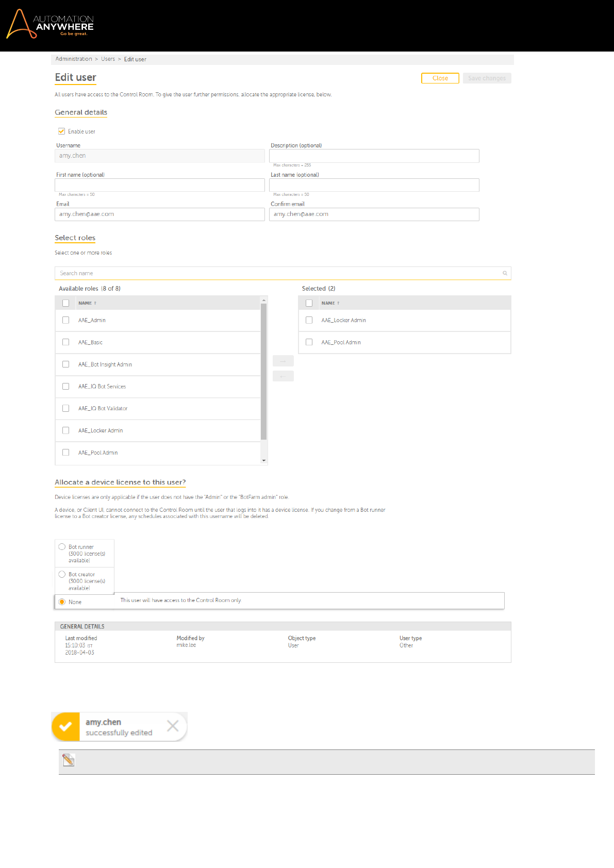Tick AAE_Locker Admin in the Selected list
This screenshot has height=868, width=614.
[x=309, y=320]
